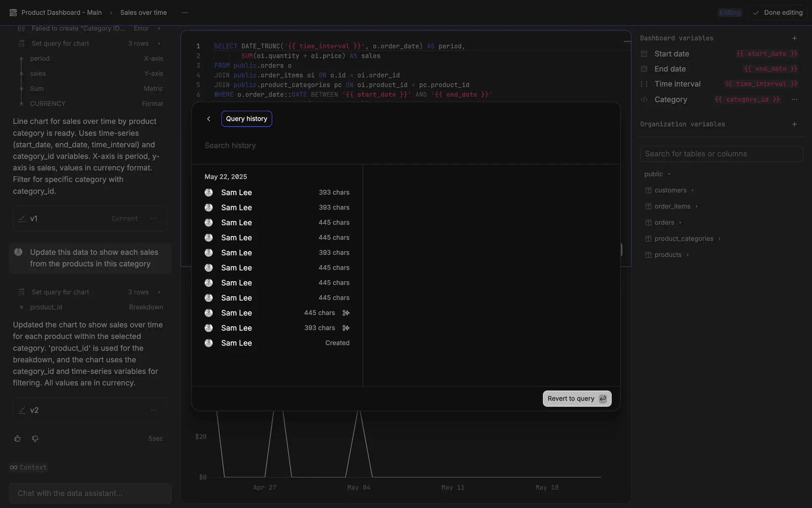The width and height of the screenshot is (812, 508).
Task: Open the ellipsis menu next to Sales over time
Action: [x=185, y=13]
